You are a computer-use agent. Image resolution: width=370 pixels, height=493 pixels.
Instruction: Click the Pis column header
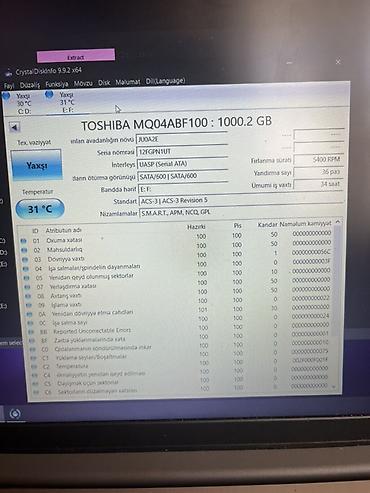click(x=237, y=226)
